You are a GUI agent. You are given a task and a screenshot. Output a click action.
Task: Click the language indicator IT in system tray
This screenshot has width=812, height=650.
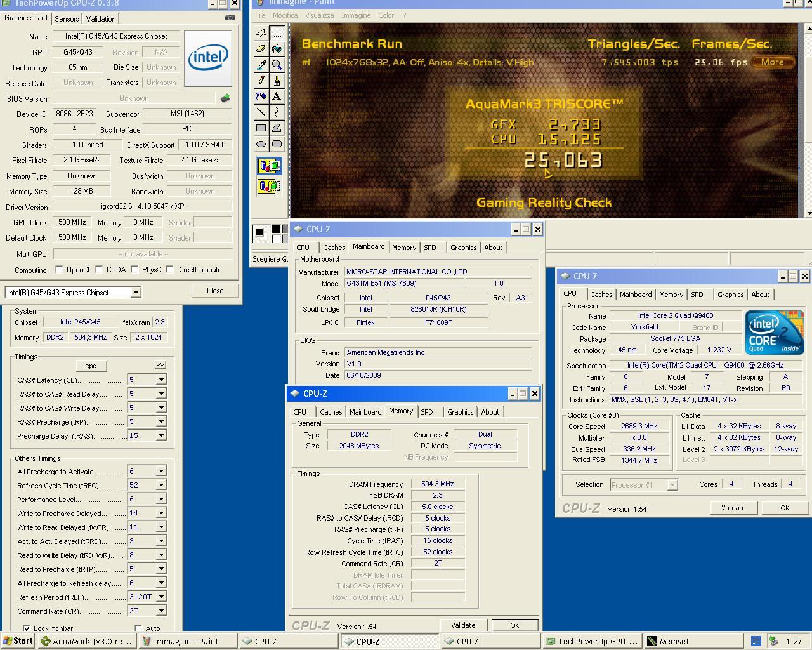pyautogui.click(x=756, y=641)
